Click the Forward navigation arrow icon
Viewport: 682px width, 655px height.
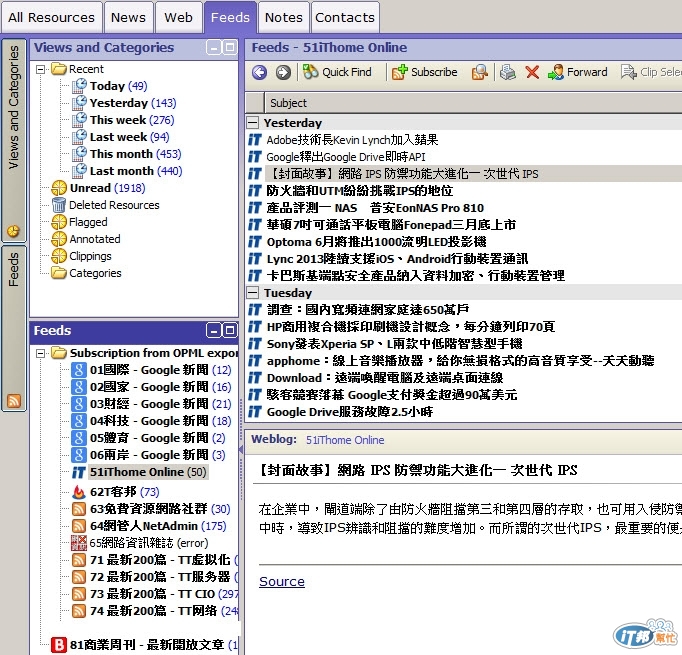tap(283, 72)
